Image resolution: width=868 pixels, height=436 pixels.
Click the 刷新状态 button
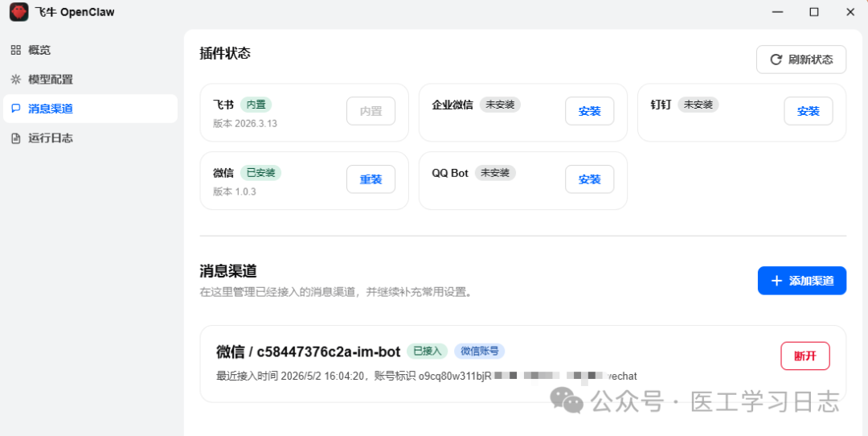(801, 60)
